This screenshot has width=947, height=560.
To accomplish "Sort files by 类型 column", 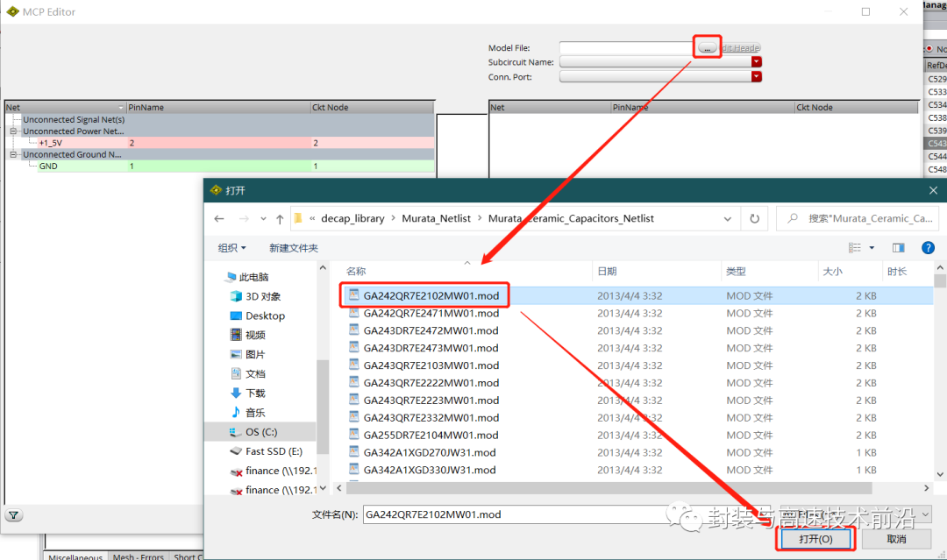I will click(x=736, y=272).
